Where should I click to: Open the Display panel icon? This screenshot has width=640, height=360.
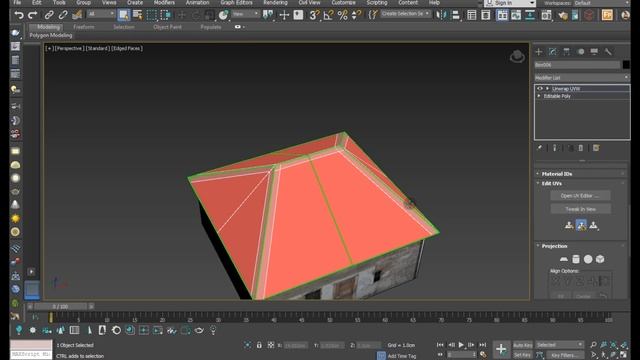pyautogui.click(x=594, y=51)
